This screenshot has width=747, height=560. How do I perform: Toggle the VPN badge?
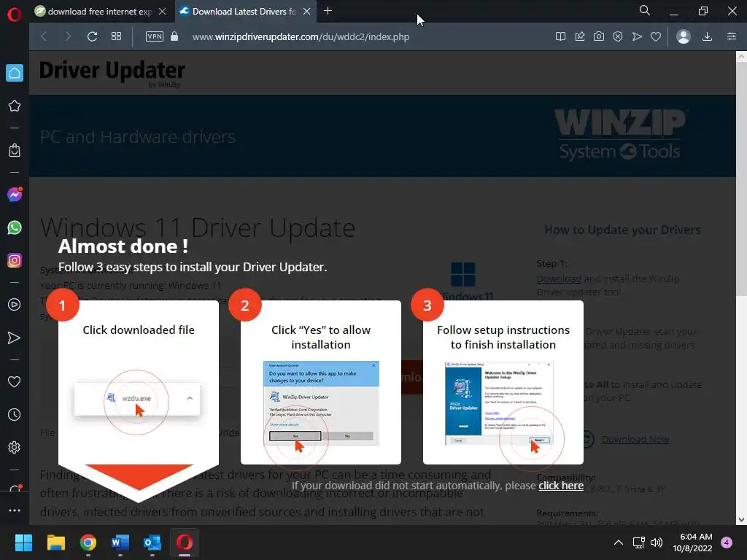(155, 36)
